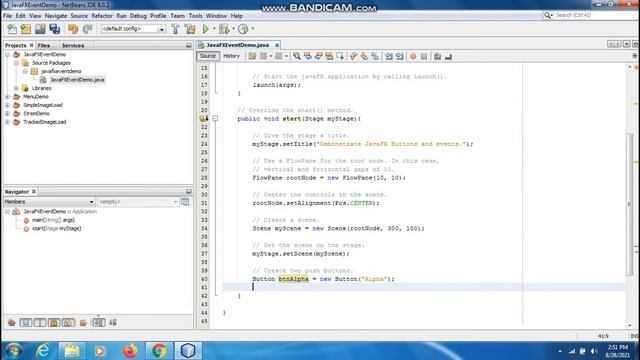Open Internet Explorer from taskbar

tap(42, 351)
